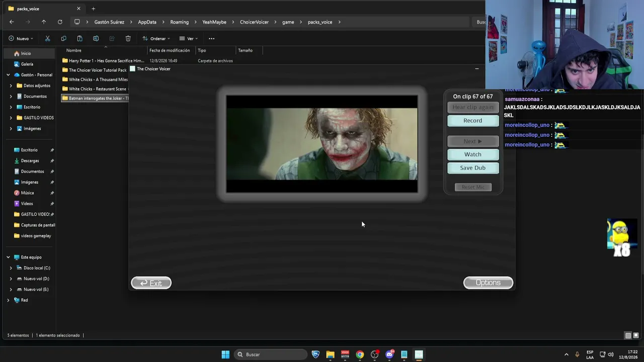Click Save Dub button
The height and width of the screenshot is (362, 644).
pyautogui.click(x=473, y=168)
